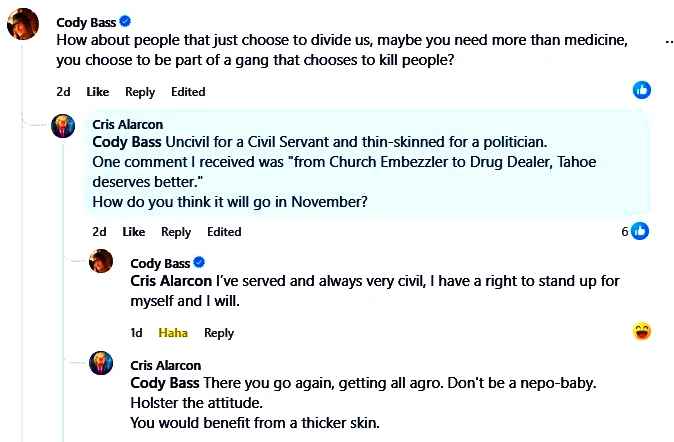Screen dimensions: 674x442
Task: Like Cody Bass's top comment
Action: click(x=97, y=92)
